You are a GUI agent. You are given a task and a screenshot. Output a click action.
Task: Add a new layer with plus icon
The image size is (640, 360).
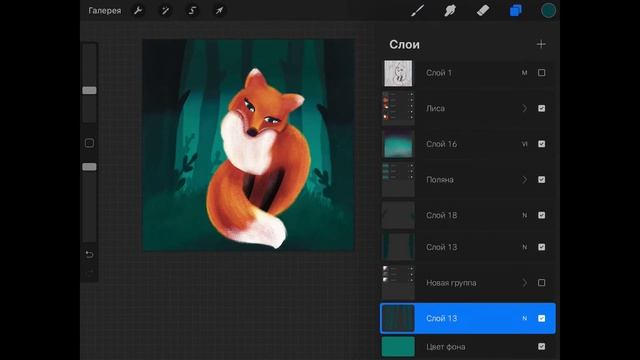pos(541,44)
